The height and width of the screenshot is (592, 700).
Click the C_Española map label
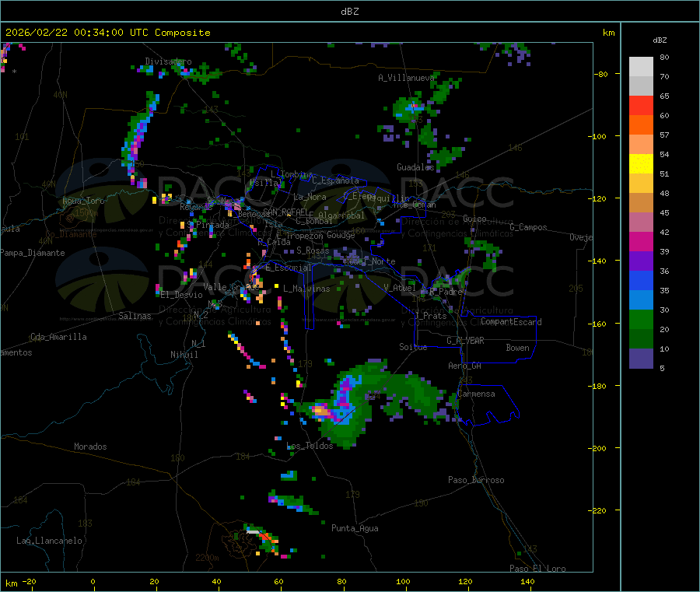click(335, 180)
